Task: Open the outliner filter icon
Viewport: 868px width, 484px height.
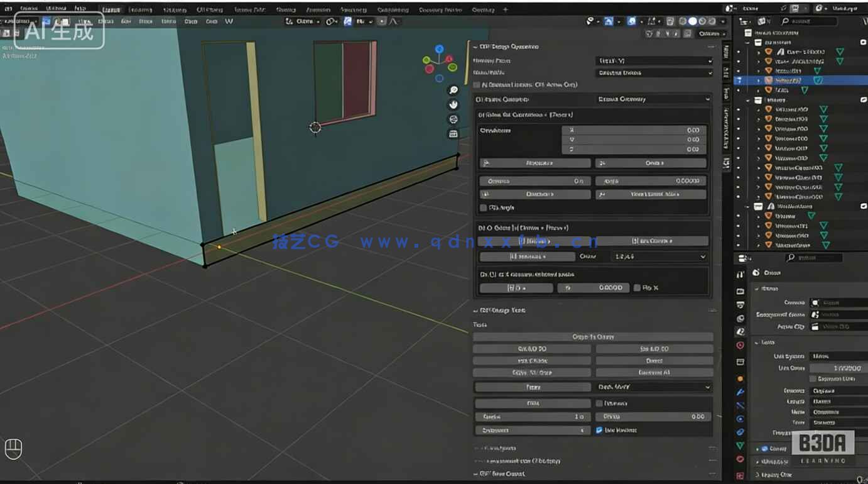Action: coord(863,21)
